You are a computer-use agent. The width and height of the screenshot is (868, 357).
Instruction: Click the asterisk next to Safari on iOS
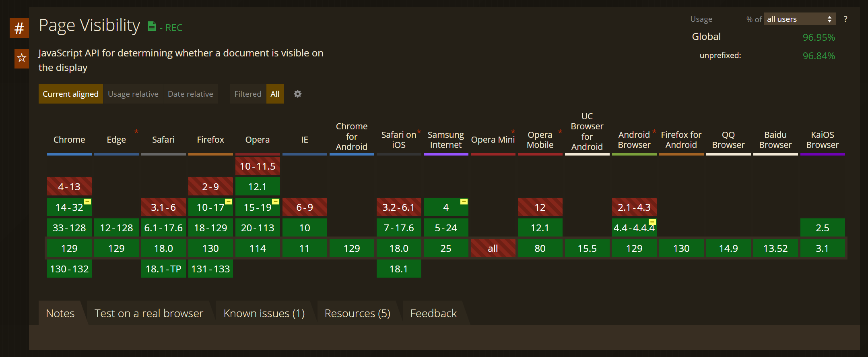419,132
